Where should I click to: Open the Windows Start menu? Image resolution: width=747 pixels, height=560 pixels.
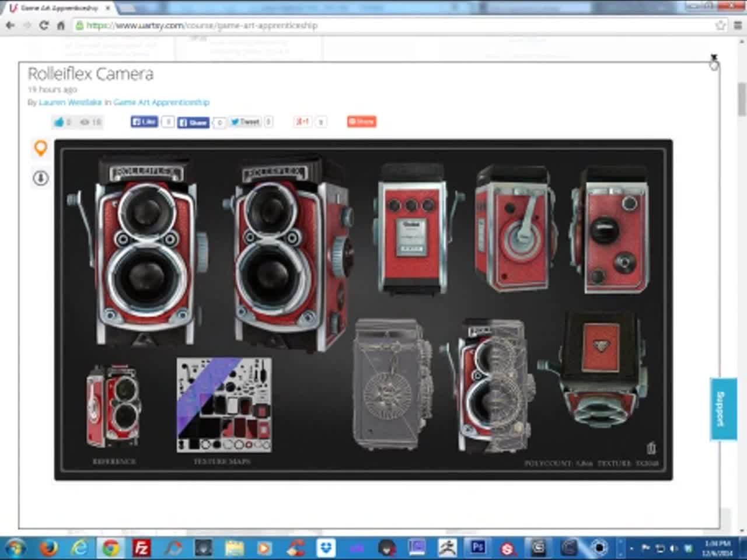click(16, 548)
